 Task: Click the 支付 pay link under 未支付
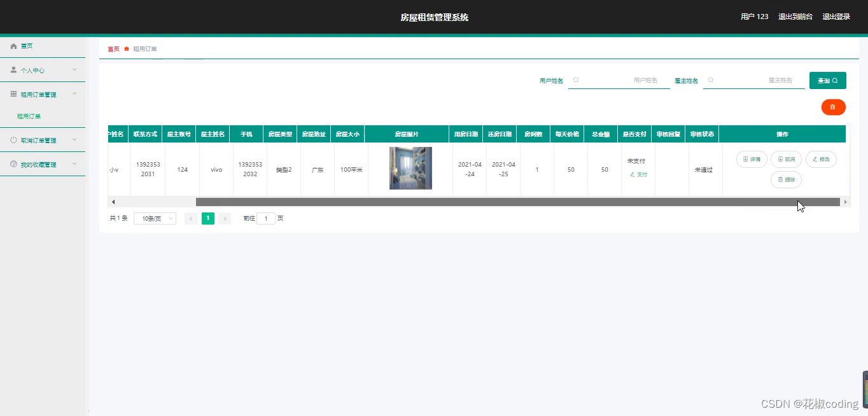(638, 174)
